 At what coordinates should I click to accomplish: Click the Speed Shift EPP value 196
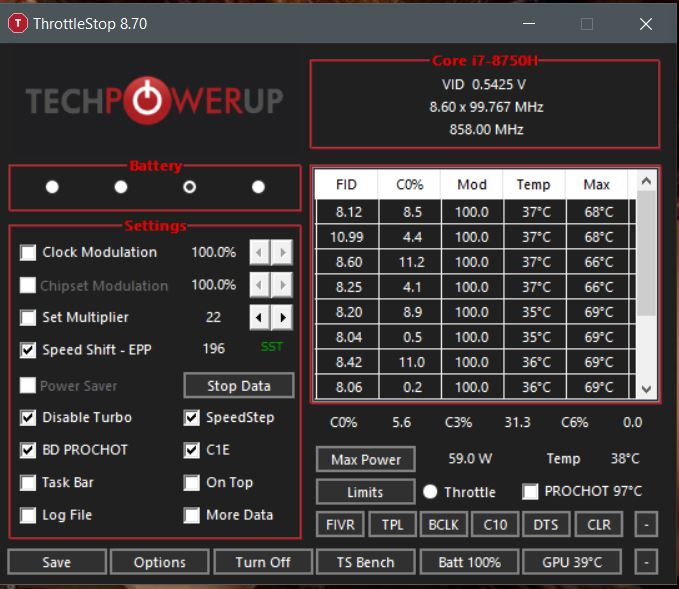(x=214, y=349)
